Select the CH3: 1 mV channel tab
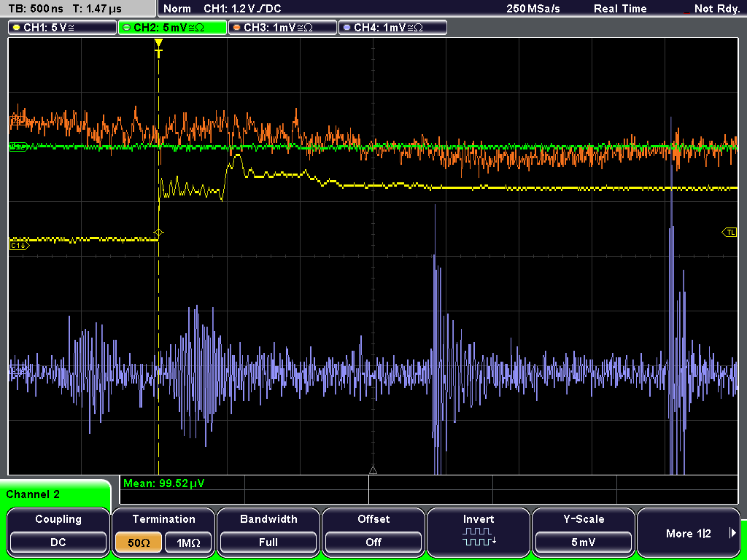Viewport: 747px width, 560px height. point(282,28)
